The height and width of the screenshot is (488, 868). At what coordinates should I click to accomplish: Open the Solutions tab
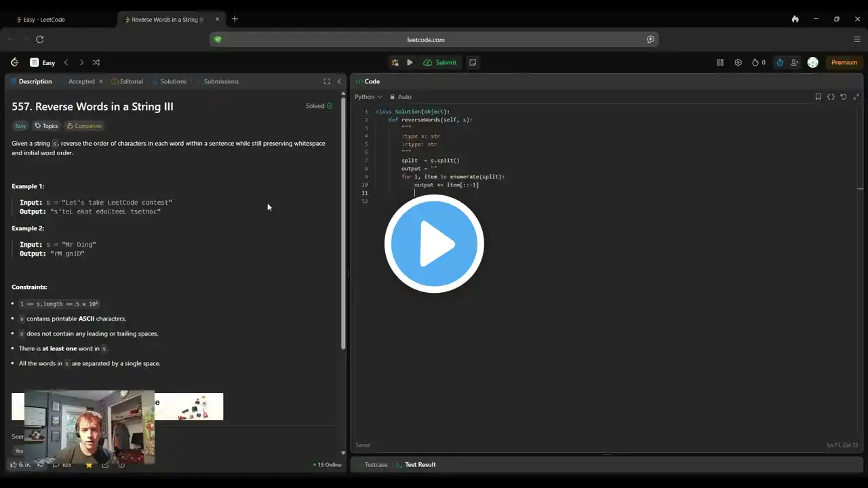(x=169, y=81)
